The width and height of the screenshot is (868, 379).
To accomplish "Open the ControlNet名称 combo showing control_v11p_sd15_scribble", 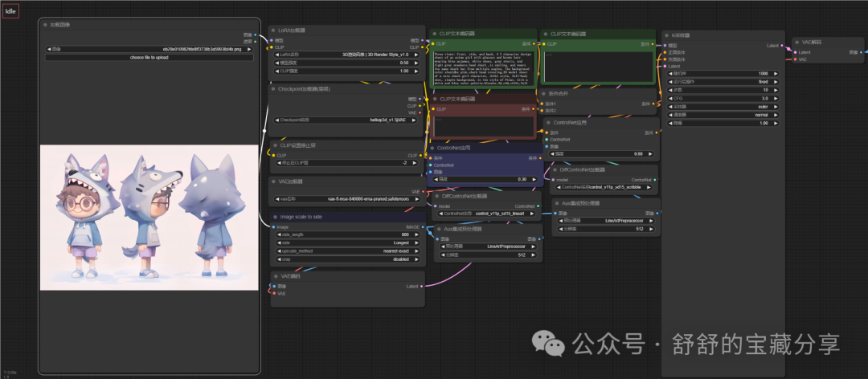I will pos(604,187).
